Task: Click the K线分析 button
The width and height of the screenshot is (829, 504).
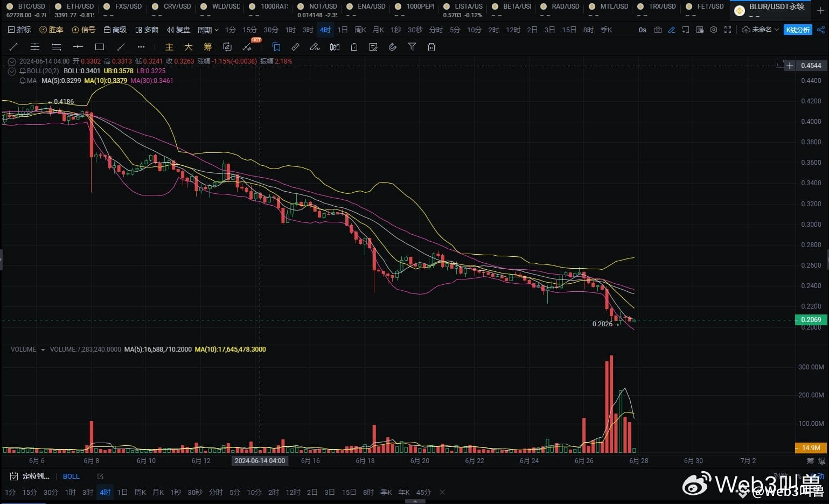Action: coord(798,30)
